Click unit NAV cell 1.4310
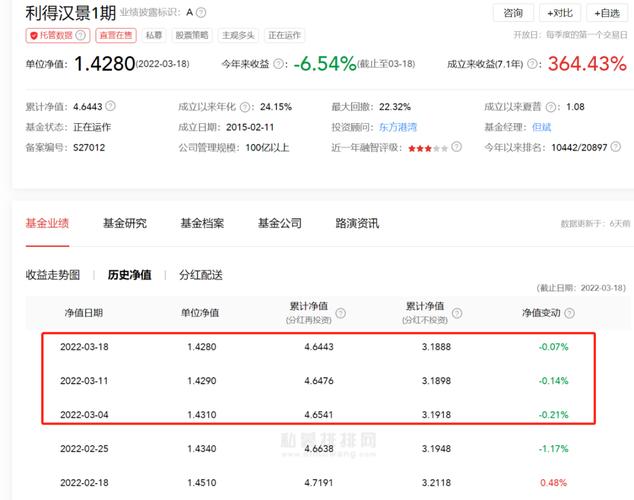Screen dimensions: 634x500 tap(202, 415)
